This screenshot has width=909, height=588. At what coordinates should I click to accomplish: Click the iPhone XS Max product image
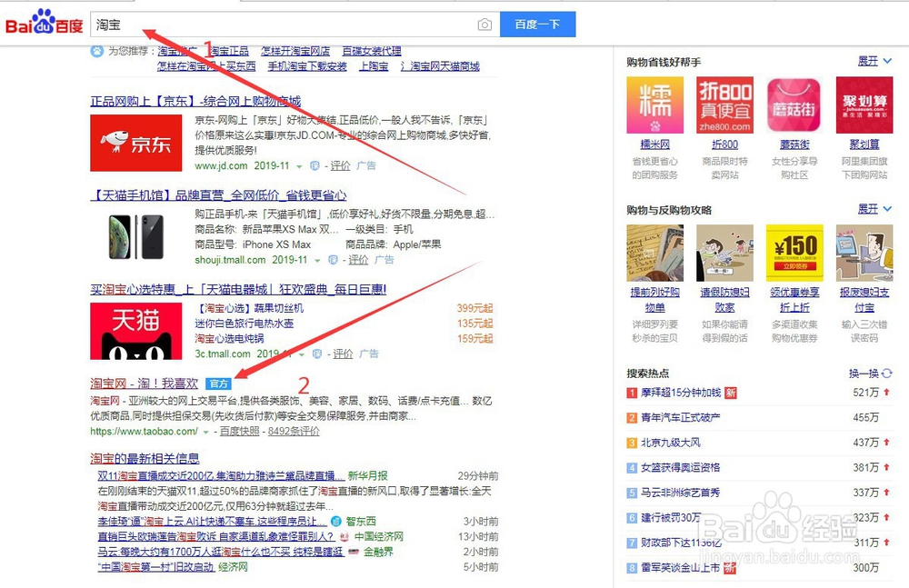point(136,236)
